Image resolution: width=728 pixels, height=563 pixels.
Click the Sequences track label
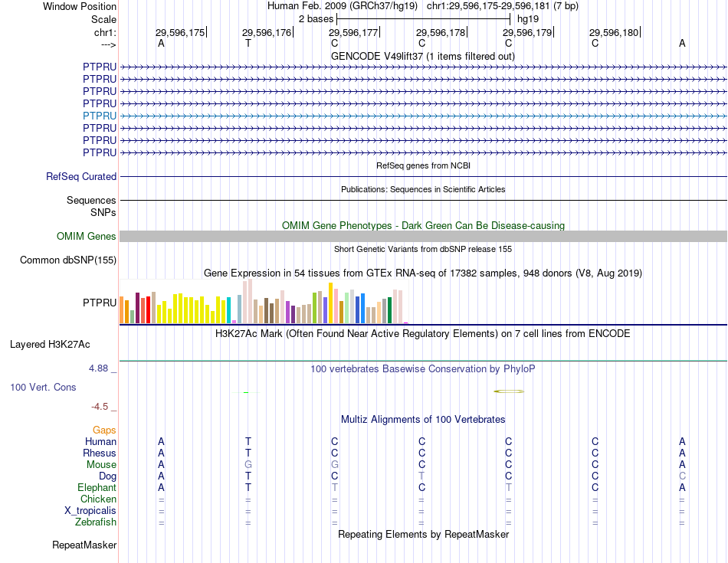tap(91, 200)
